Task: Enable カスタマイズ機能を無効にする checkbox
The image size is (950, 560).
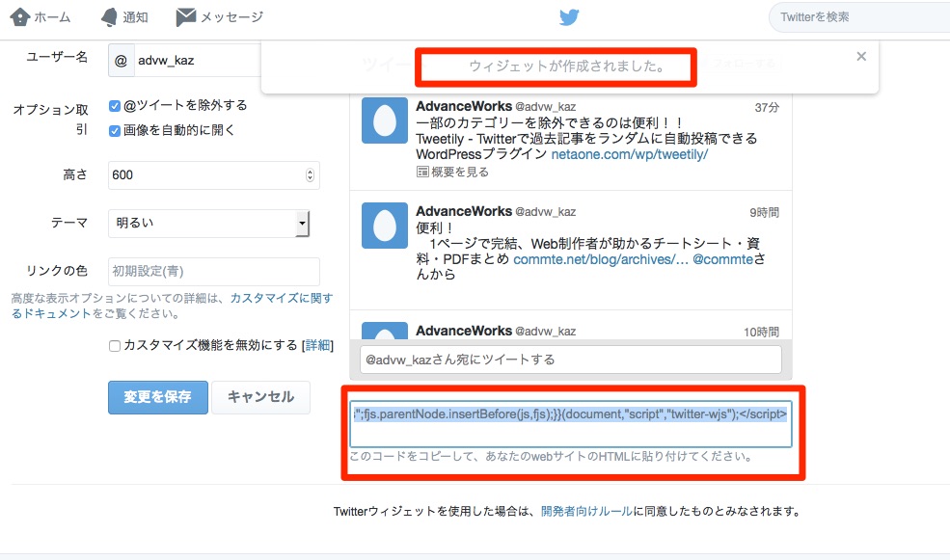Action: [115, 346]
